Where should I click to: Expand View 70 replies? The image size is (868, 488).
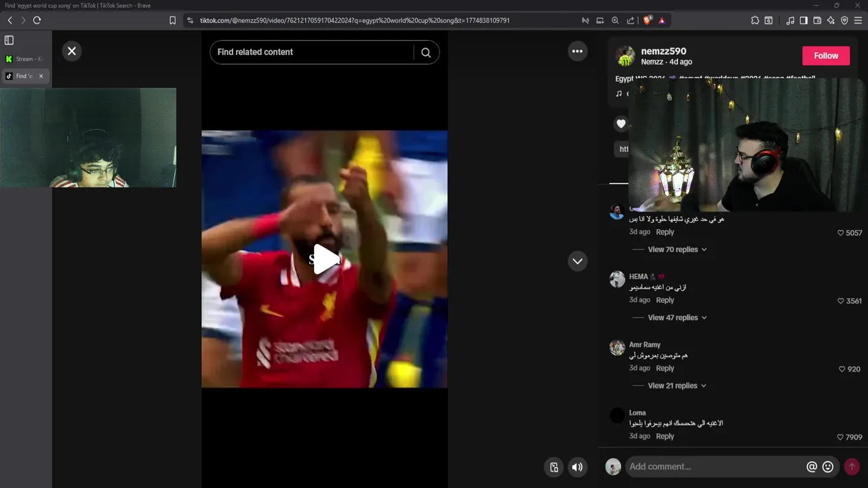[677, 249]
